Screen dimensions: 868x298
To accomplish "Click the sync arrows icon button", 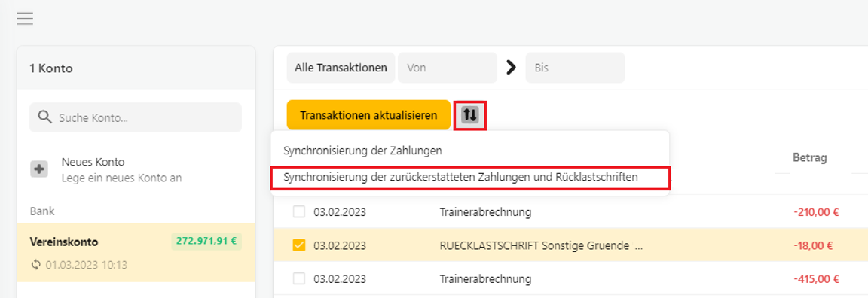I will pyautogui.click(x=470, y=115).
